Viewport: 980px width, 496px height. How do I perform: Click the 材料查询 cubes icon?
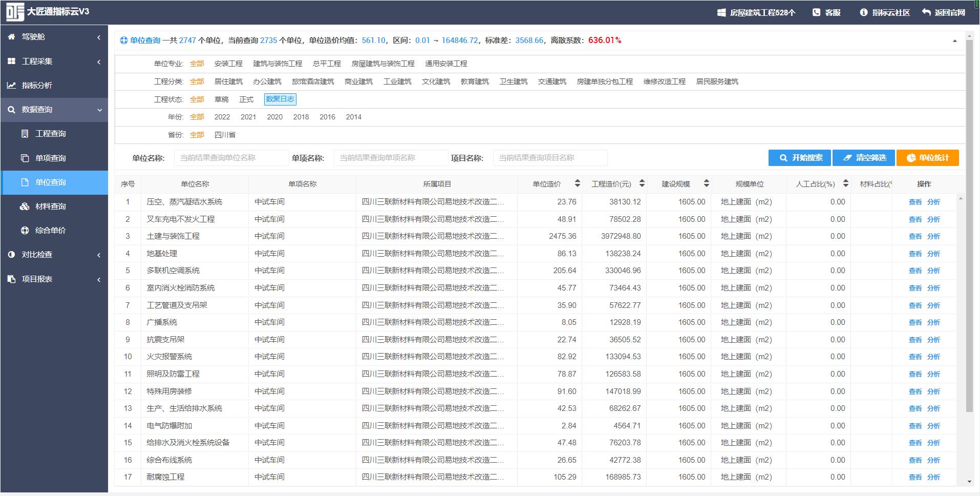click(x=25, y=206)
